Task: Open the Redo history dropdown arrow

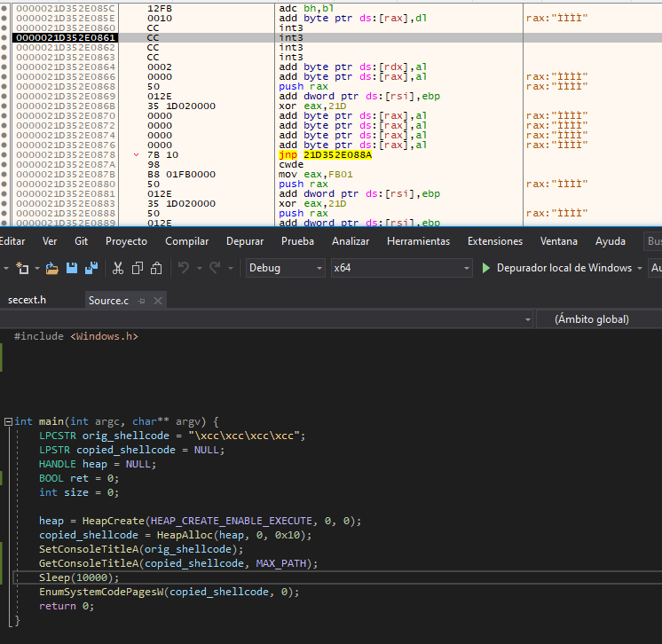Action: (231, 268)
